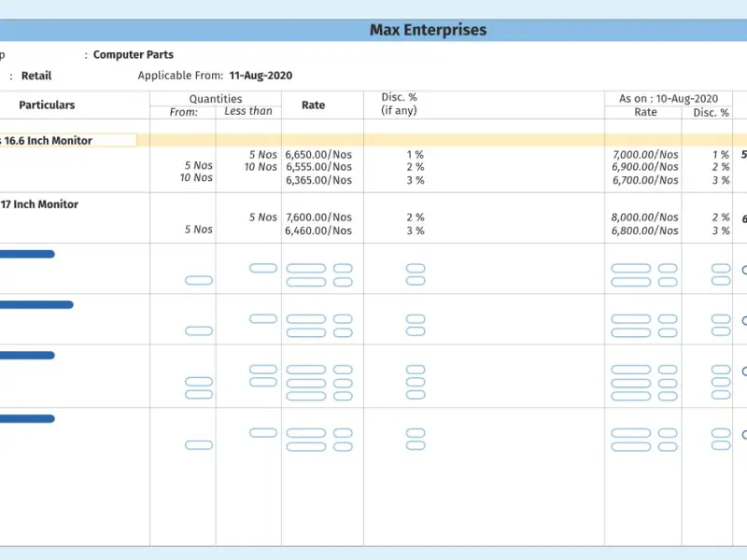
Task: Click the As on : 10-Aug-2020 header
Action: pyautogui.click(x=669, y=99)
